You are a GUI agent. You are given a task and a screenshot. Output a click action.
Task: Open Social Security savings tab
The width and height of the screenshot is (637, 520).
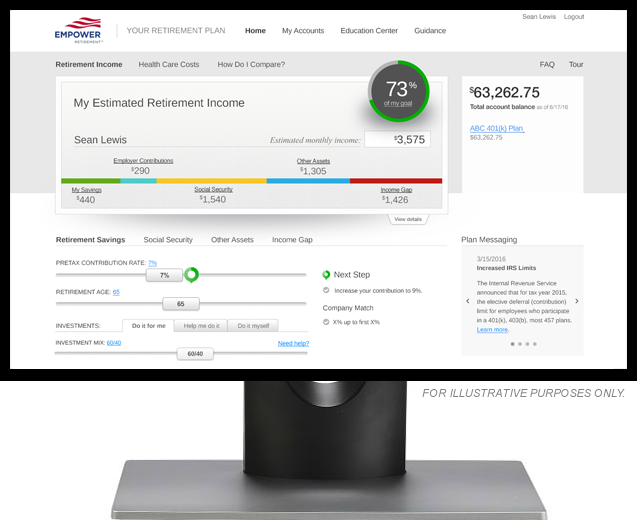167,240
